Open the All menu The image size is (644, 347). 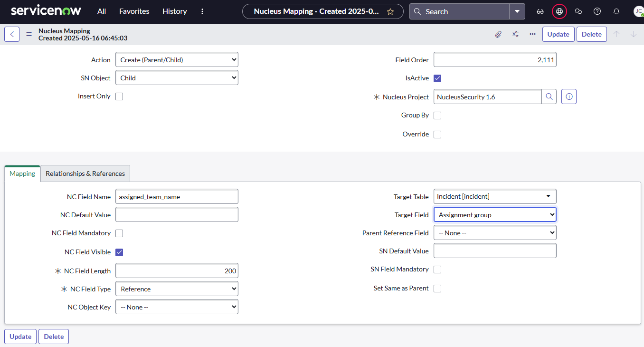pyautogui.click(x=102, y=11)
